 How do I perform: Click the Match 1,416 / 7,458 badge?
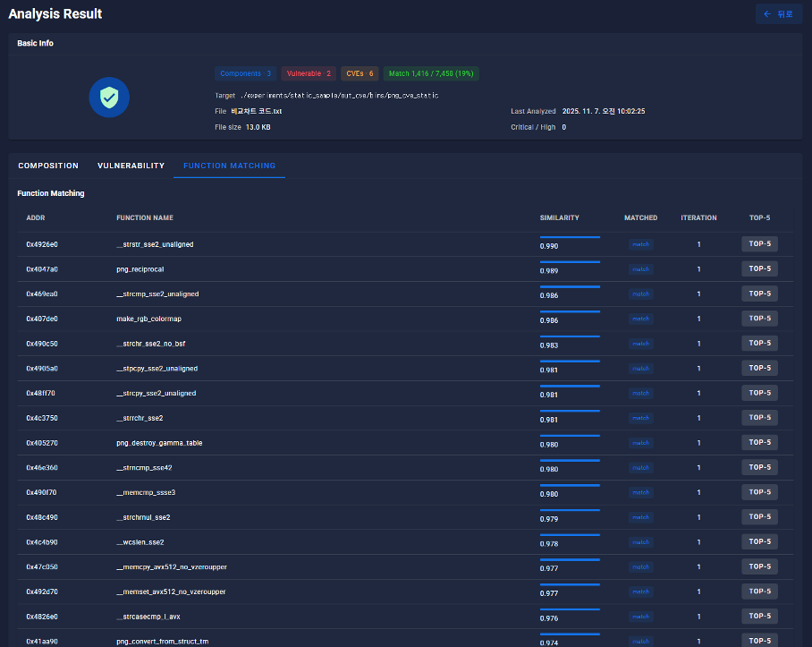[432, 73]
